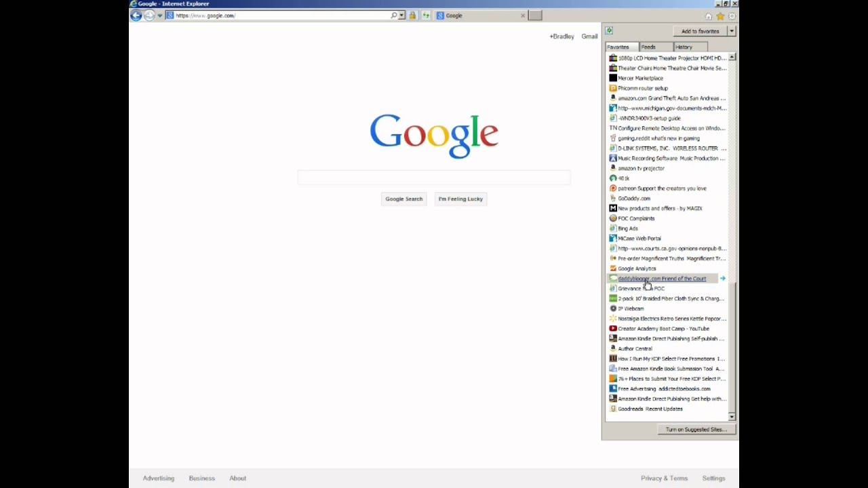The width and height of the screenshot is (868, 488).
Task: Click the orange icon of Phicomm router setup
Action: pyautogui.click(x=613, y=88)
